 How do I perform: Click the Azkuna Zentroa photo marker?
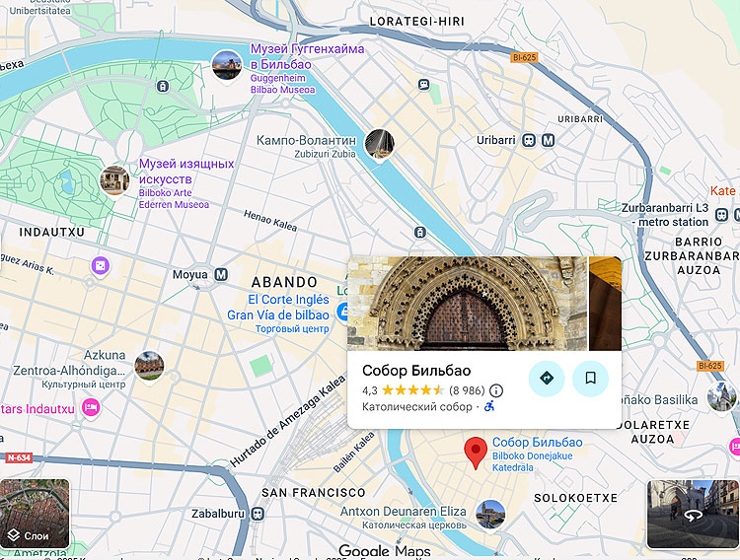pos(149,366)
